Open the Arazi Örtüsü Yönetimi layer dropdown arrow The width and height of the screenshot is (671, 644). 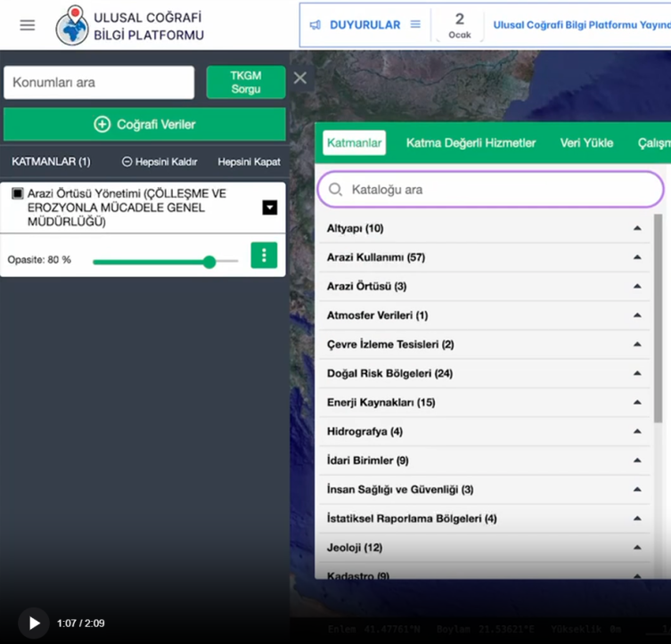click(269, 208)
